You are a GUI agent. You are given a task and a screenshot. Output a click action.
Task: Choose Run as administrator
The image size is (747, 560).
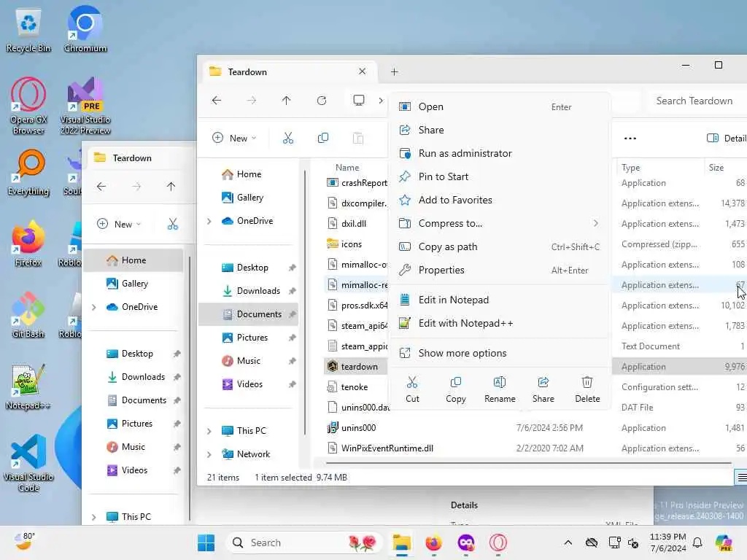coord(499,153)
